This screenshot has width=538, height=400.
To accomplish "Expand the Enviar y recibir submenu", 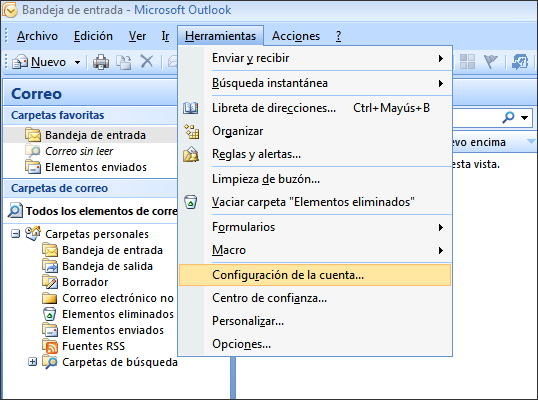I will pos(441,59).
